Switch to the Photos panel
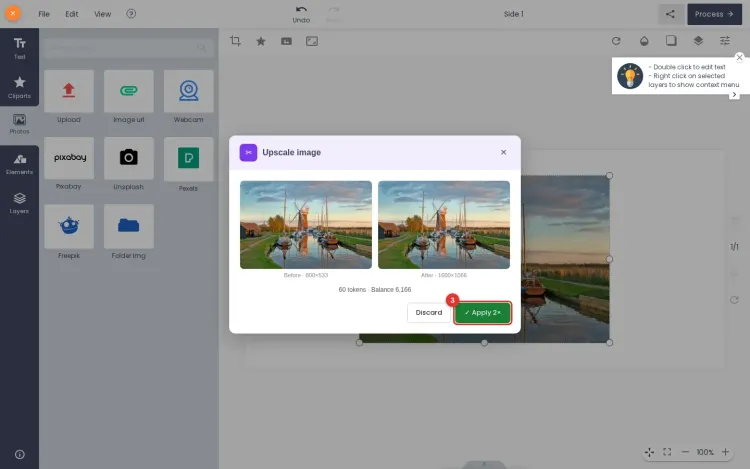The height and width of the screenshot is (469, 750). click(x=19, y=124)
